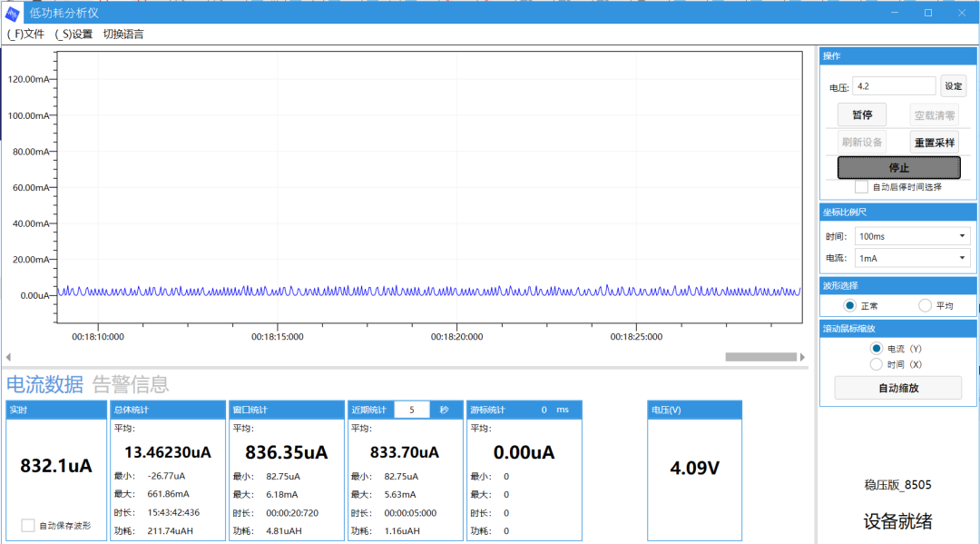Select the 正常 waveform radio button
This screenshot has width=980, height=544.
[849, 306]
